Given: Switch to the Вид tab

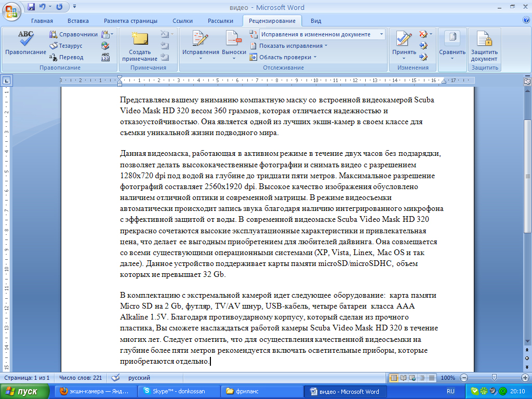Looking at the screenshot, I should click(316, 21).
